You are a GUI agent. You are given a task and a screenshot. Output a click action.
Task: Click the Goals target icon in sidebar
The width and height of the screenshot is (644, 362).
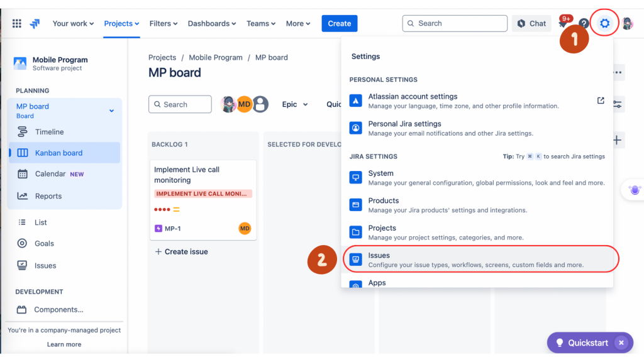click(x=22, y=243)
